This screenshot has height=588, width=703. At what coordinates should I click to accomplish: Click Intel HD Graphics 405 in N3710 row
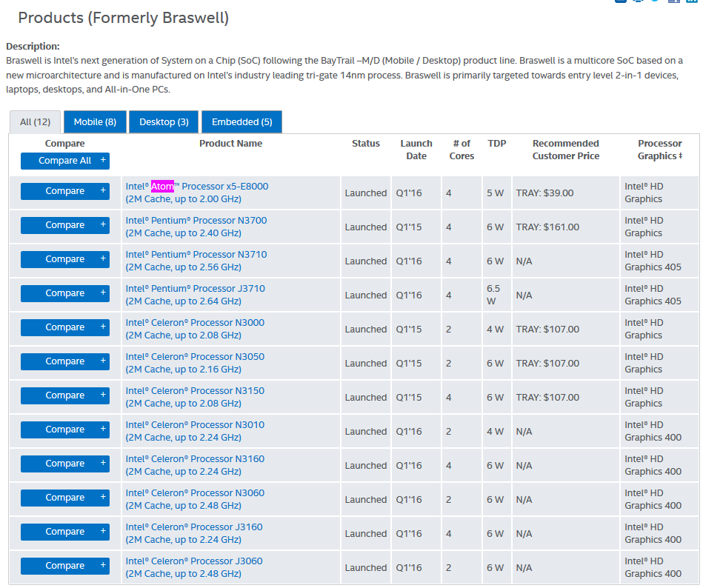(653, 261)
